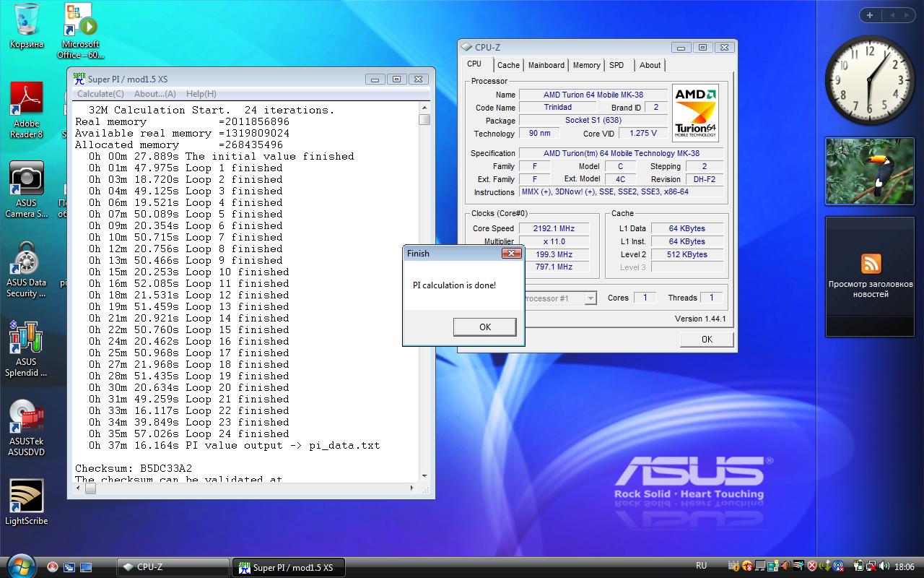The width and height of the screenshot is (924, 578).
Task: Click the CPU-Z title bar icon
Action: (x=466, y=48)
